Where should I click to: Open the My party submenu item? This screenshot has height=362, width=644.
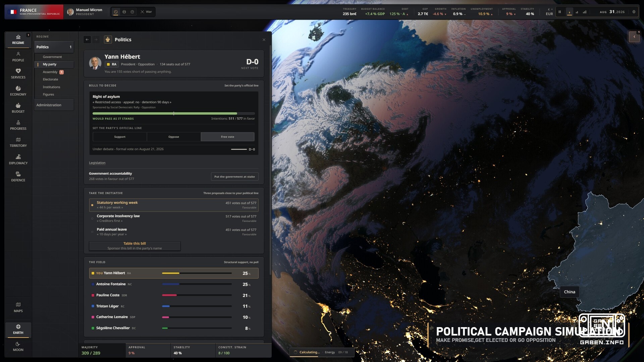point(54,64)
